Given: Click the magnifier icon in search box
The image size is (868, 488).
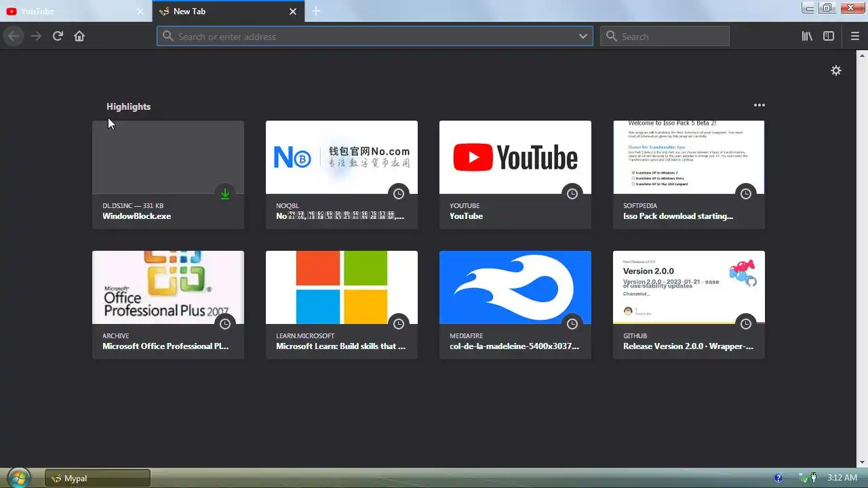Looking at the screenshot, I should pos(612,36).
